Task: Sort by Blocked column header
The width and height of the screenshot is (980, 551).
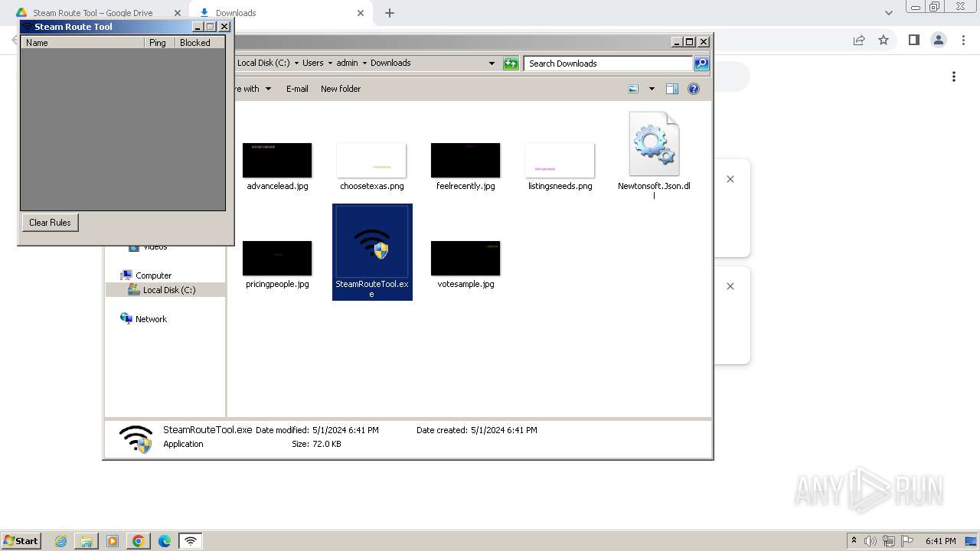Action: (199, 43)
